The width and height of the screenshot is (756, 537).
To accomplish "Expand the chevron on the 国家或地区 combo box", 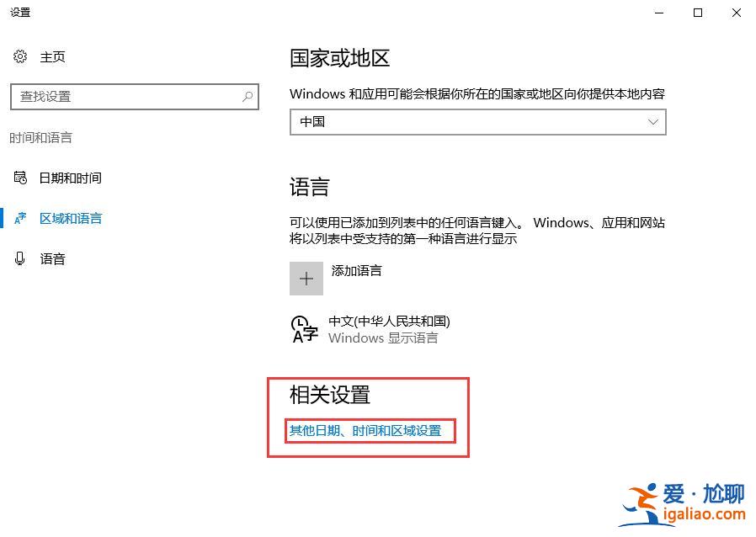I will (653, 122).
